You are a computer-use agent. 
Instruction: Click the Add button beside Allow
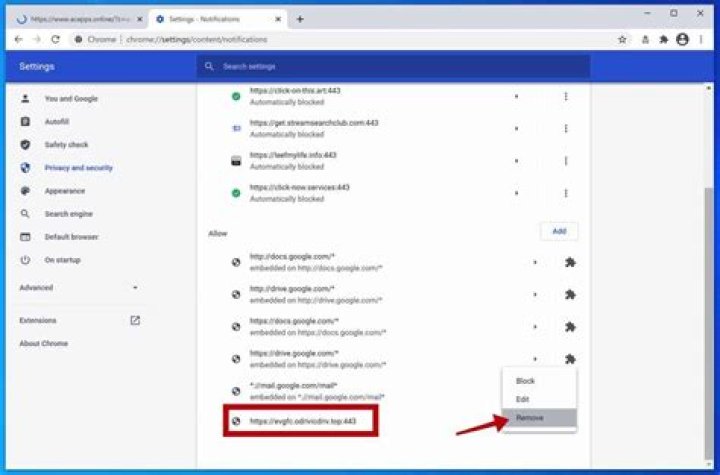click(x=559, y=231)
